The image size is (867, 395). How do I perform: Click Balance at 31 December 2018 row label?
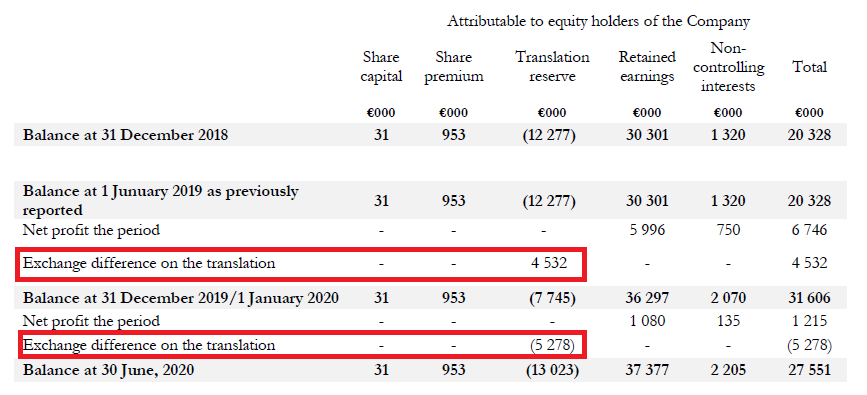(125, 135)
